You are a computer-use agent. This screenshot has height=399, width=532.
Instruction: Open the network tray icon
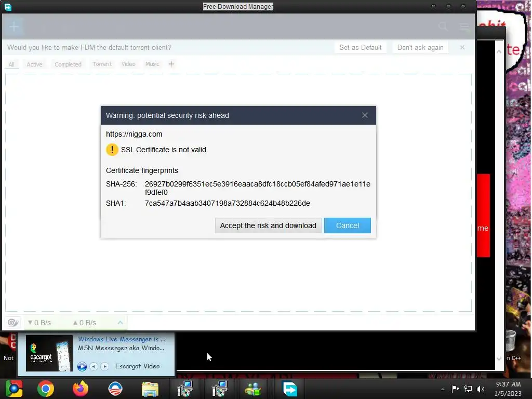(468, 389)
